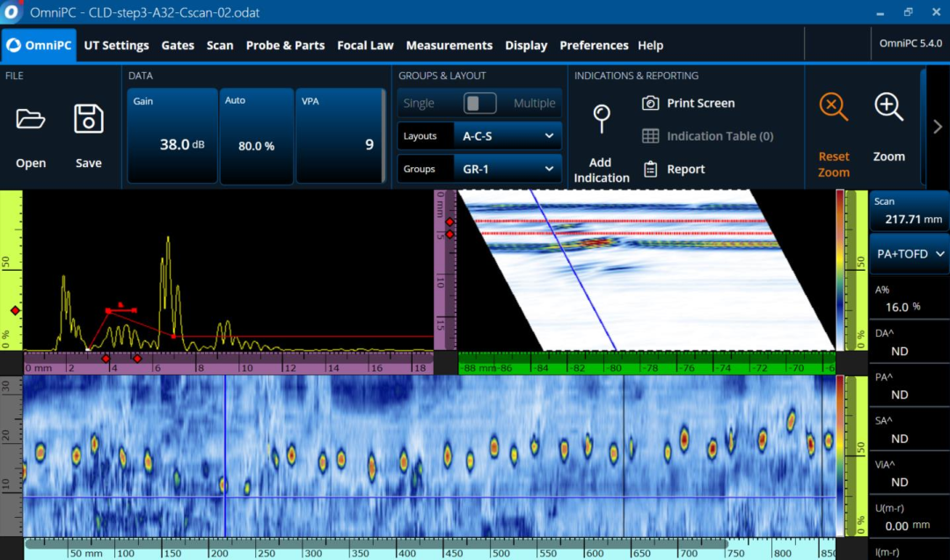
Task: Select the VPA 9 field
Action: click(x=340, y=136)
